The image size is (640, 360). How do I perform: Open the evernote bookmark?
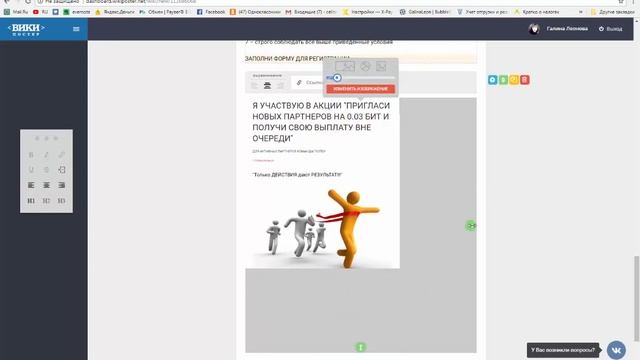tap(77, 12)
